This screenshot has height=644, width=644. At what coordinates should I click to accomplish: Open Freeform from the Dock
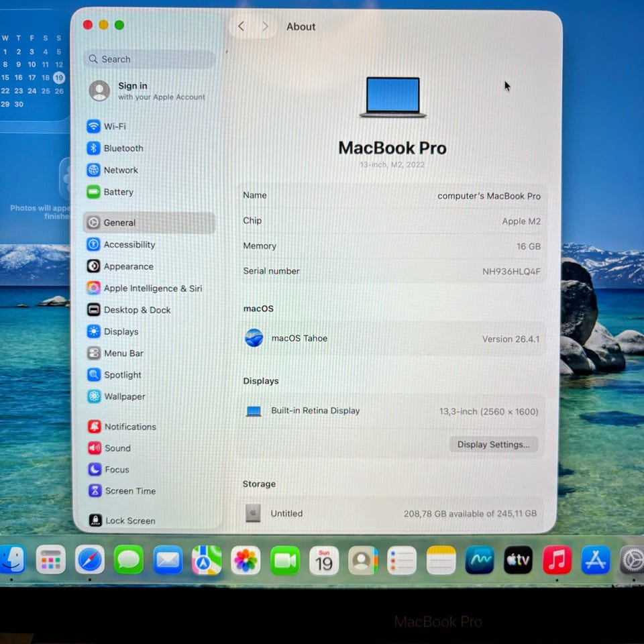tap(479, 559)
